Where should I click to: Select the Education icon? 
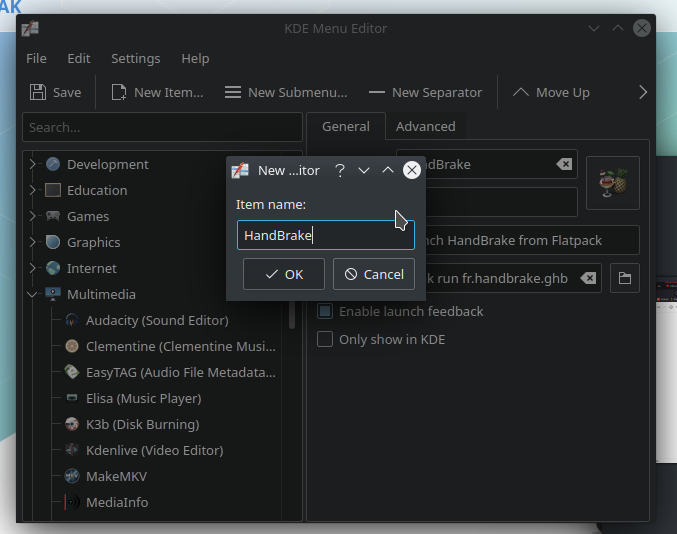tap(53, 190)
